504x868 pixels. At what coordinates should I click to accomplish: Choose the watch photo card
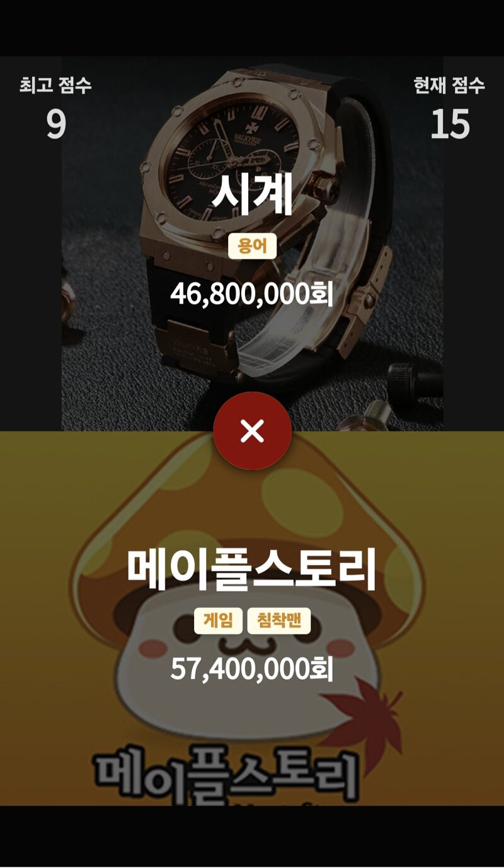coord(252,244)
